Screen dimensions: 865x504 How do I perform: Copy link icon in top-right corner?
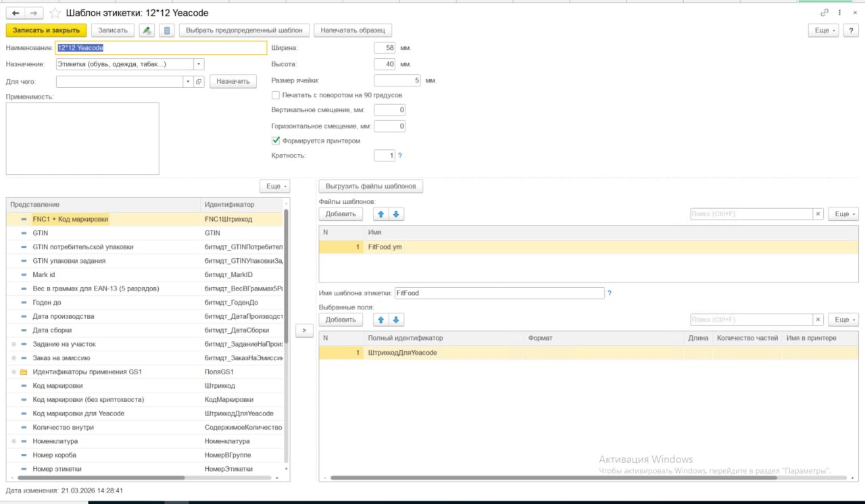tap(824, 13)
